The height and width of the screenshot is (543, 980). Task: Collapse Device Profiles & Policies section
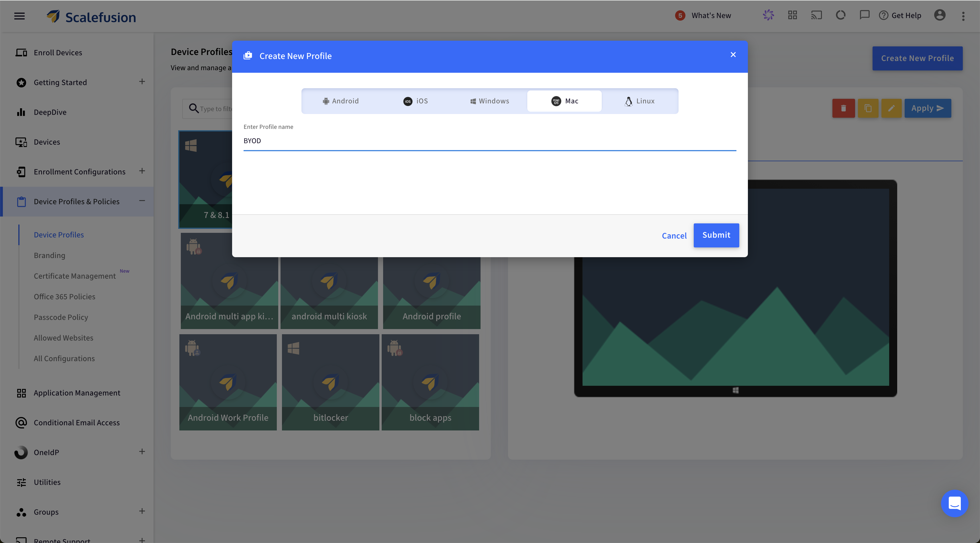[142, 201]
